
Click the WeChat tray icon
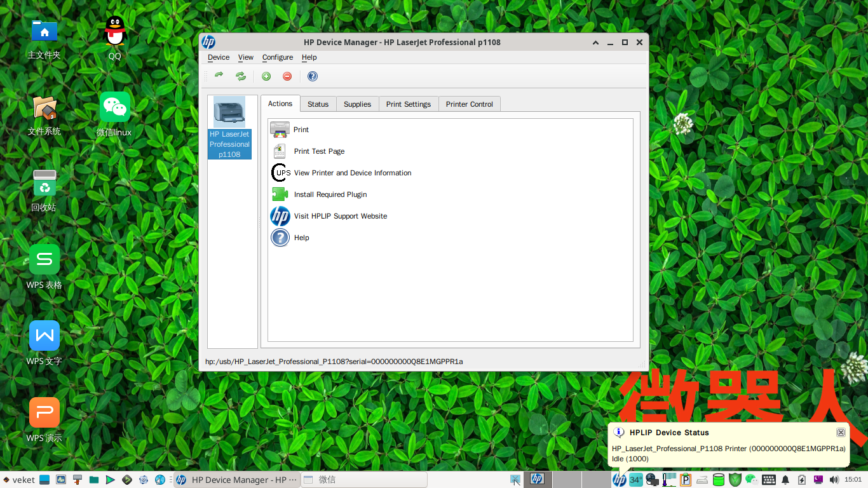point(752,480)
